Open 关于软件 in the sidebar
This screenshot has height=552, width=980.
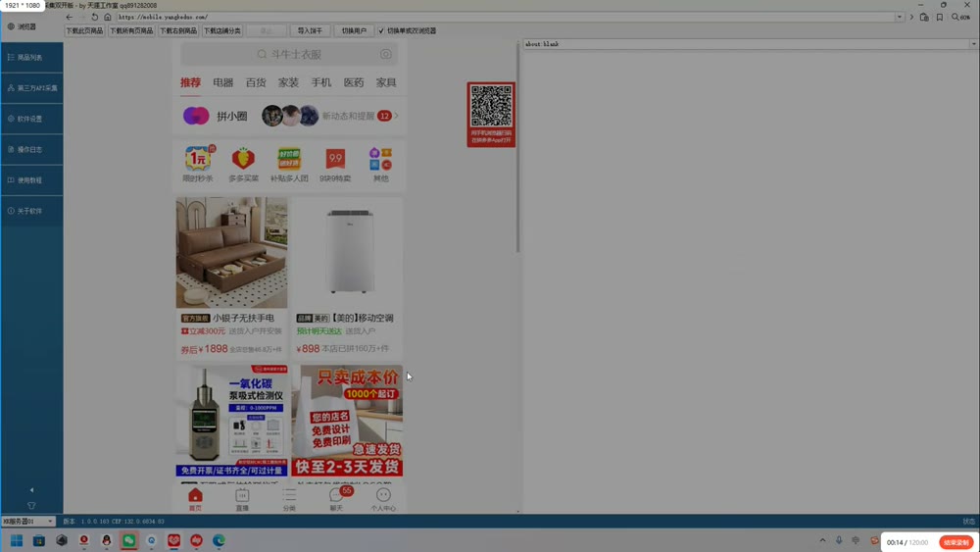click(x=32, y=211)
